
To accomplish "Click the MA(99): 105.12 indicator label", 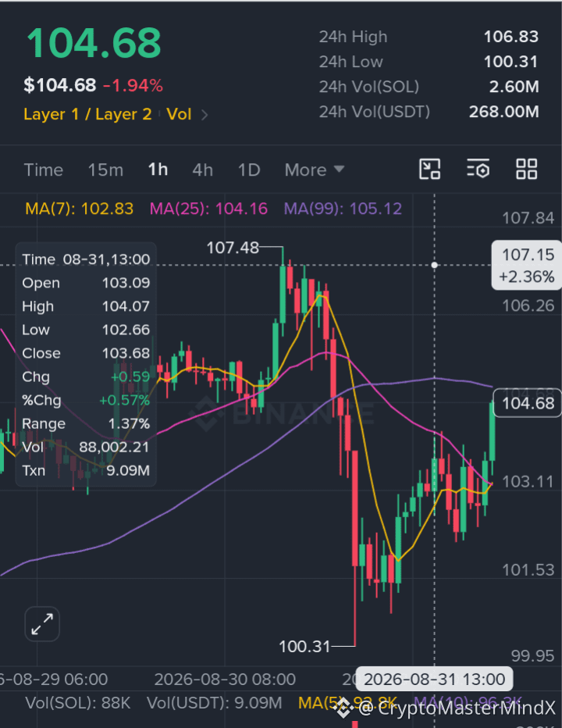I will [x=343, y=209].
